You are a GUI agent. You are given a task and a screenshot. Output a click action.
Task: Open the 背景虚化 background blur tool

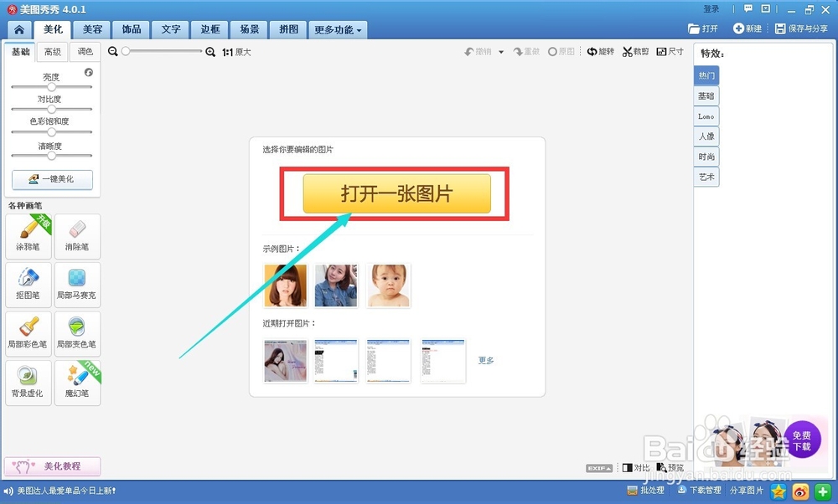28,383
